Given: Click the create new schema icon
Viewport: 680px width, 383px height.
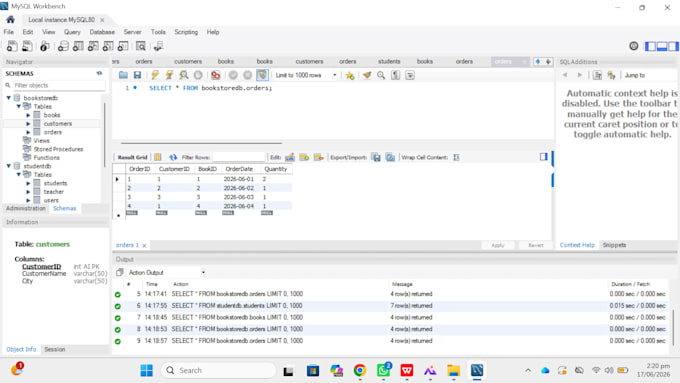Looking at the screenshot, I should point(63,46).
